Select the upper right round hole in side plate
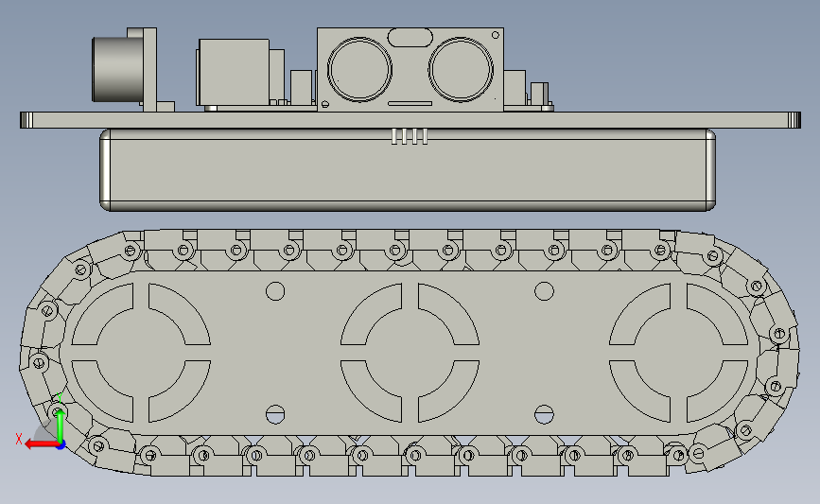 (545, 291)
